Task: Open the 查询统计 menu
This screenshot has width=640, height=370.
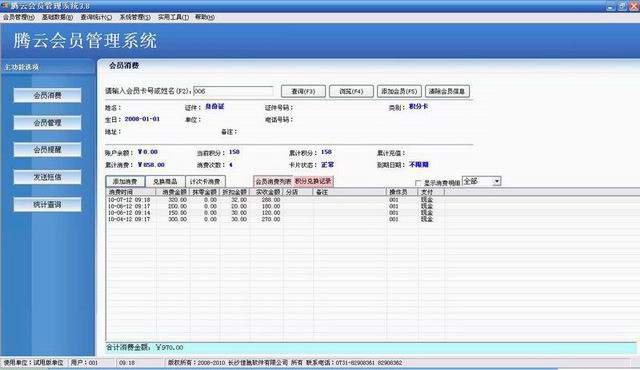Action: pos(96,17)
